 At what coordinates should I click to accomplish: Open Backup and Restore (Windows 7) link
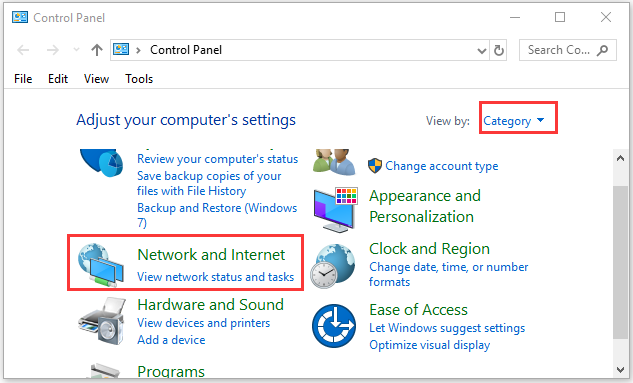[217, 215]
